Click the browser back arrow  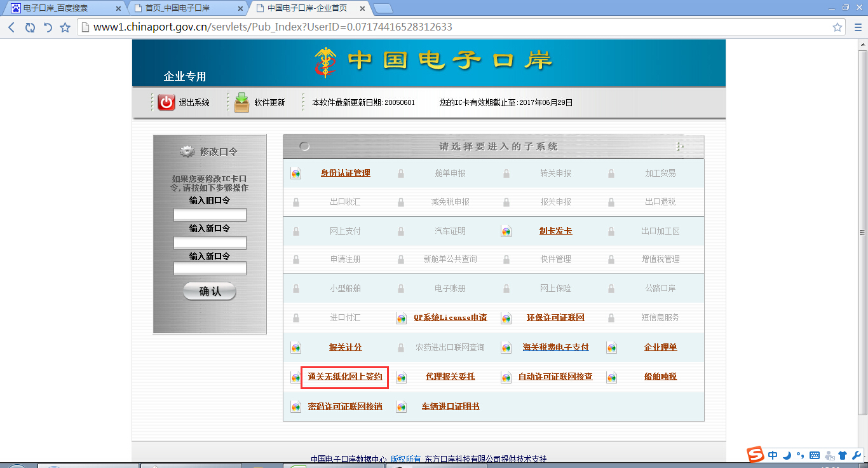coord(11,27)
